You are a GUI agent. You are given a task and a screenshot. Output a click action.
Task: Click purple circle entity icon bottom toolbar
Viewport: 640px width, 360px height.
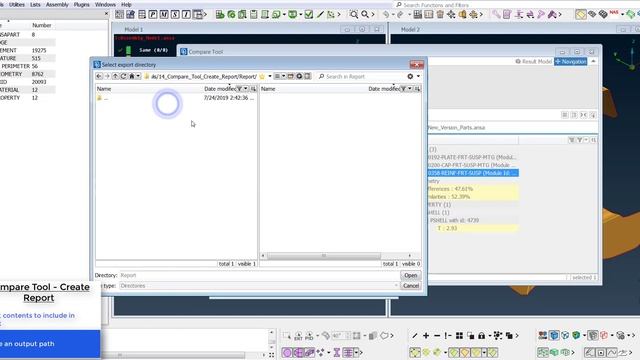point(287,352)
